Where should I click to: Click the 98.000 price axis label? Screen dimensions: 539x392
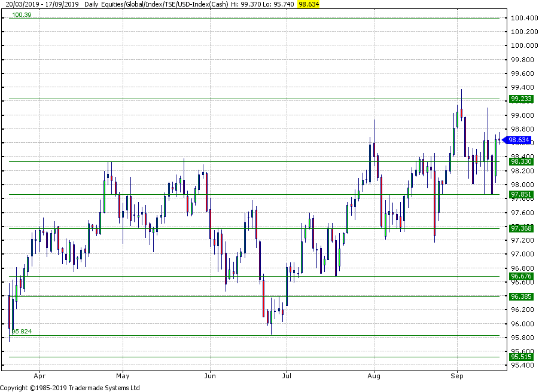[x=522, y=185]
